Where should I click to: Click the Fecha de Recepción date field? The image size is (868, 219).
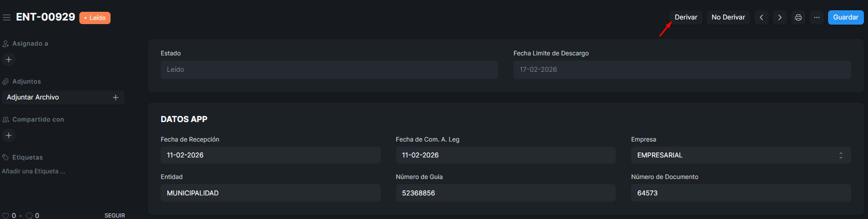[x=270, y=155]
